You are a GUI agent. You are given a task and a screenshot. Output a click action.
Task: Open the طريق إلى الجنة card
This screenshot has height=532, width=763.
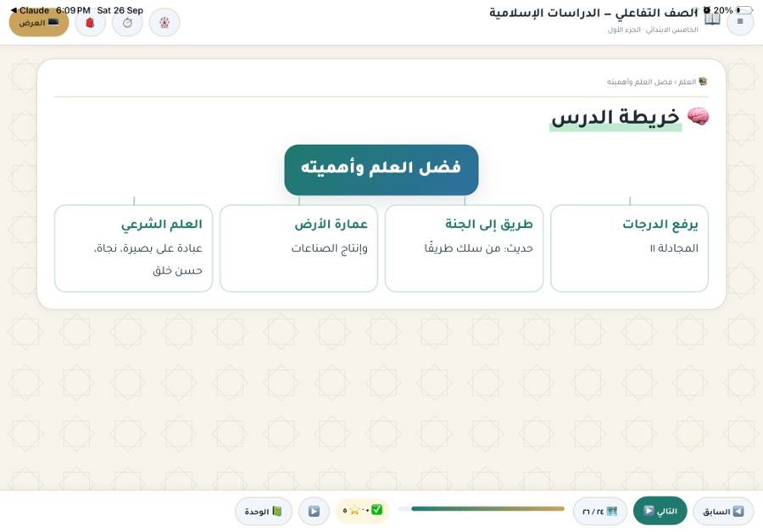tap(464, 248)
